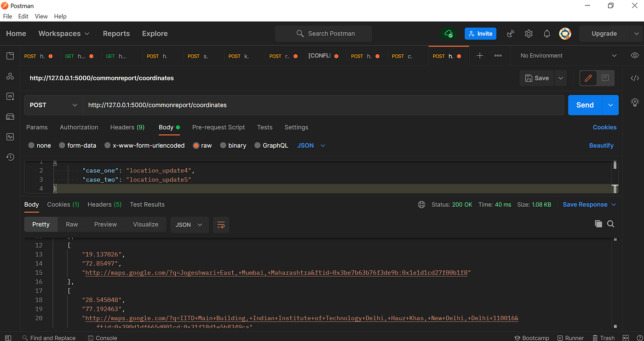Select the GraphQL body type
Image resolution: width=644 pixels, height=341 pixels.
[271, 145]
